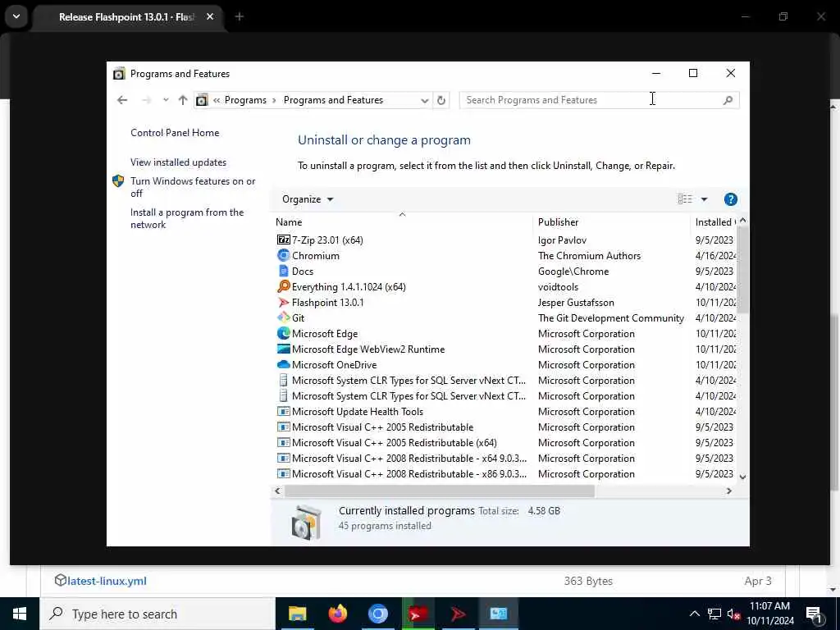This screenshot has width=840, height=630.
Task: Click the volume speaker tray icon
Action: [733, 614]
